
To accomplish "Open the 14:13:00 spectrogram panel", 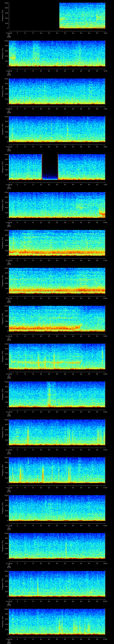I will pyautogui.click(x=57, y=357).
